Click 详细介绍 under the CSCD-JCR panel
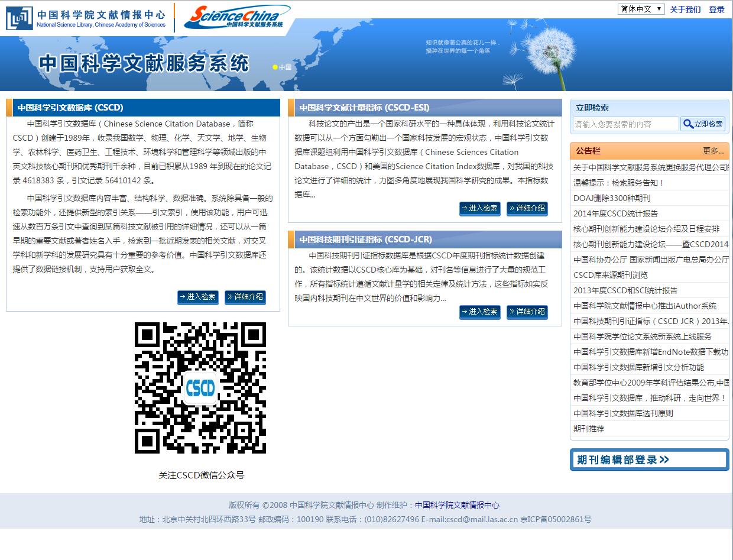 point(527,312)
